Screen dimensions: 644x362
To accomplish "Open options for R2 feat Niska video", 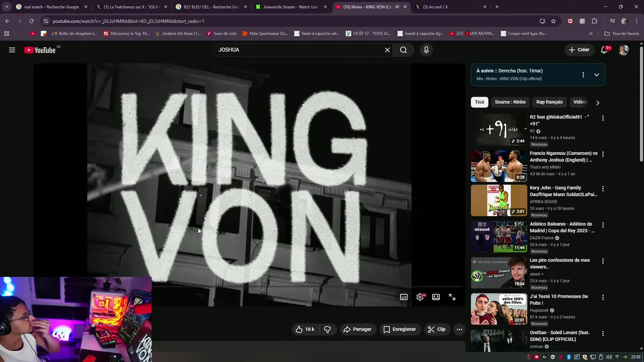I will point(603,118).
